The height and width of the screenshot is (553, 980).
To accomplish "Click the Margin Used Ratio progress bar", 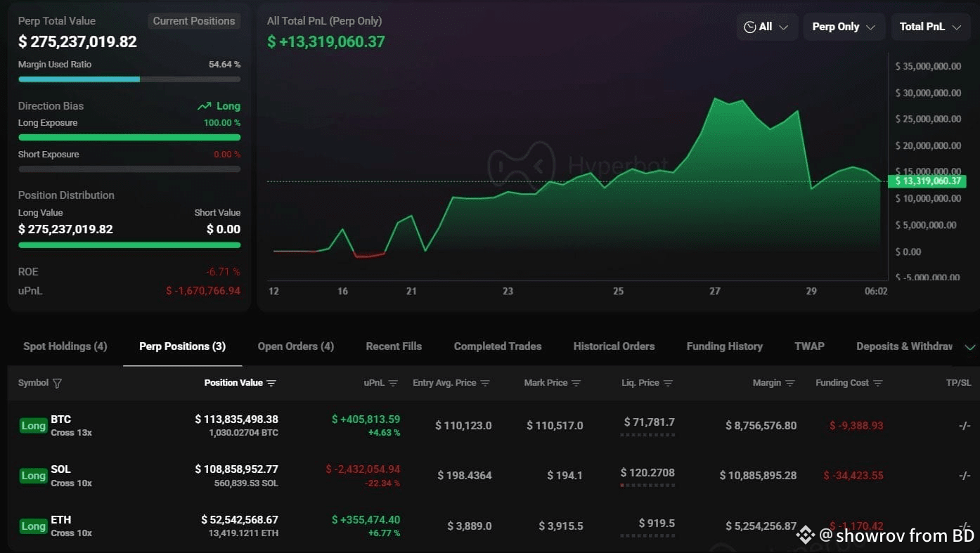I will (129, 79).
